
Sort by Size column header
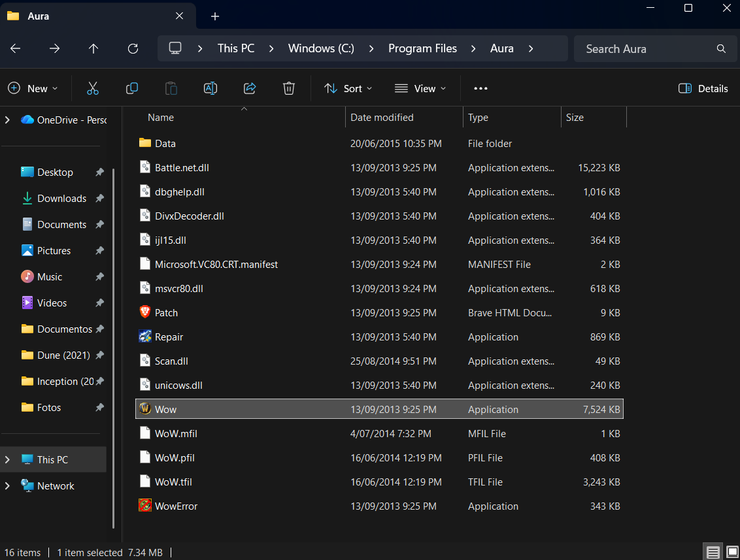point(594,118)
